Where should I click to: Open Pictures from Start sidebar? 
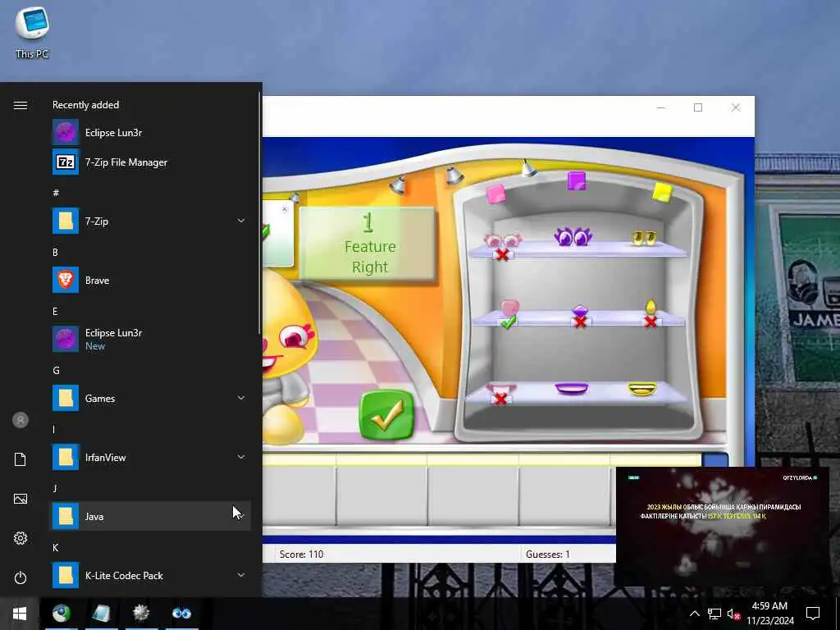[21, 499]
